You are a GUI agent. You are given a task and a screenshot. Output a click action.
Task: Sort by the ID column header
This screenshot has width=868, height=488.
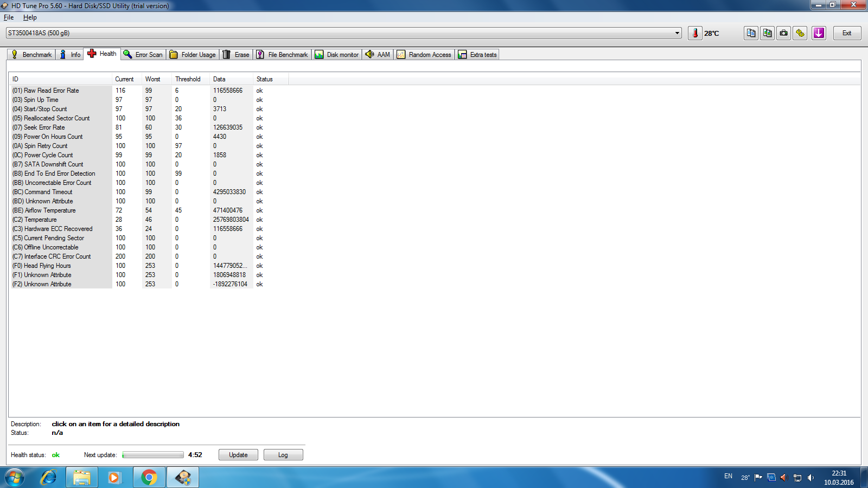(x=60, y=79)
